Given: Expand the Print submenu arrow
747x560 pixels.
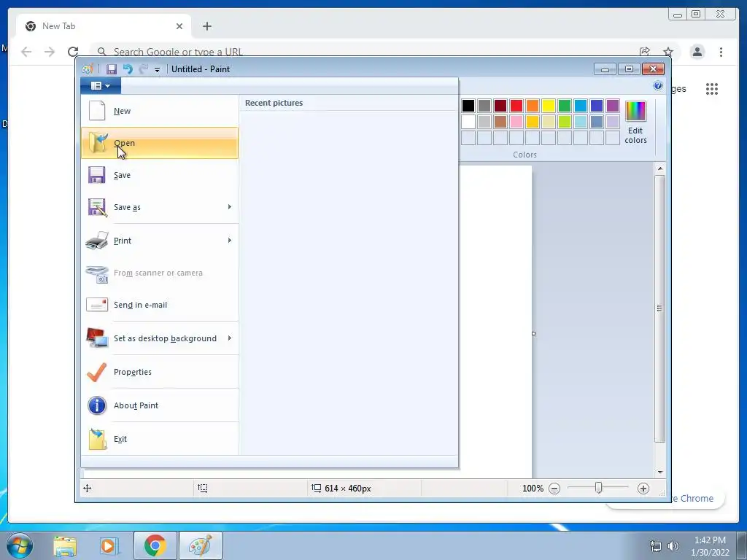Looking at the screenshot, I should click(230, 241).
